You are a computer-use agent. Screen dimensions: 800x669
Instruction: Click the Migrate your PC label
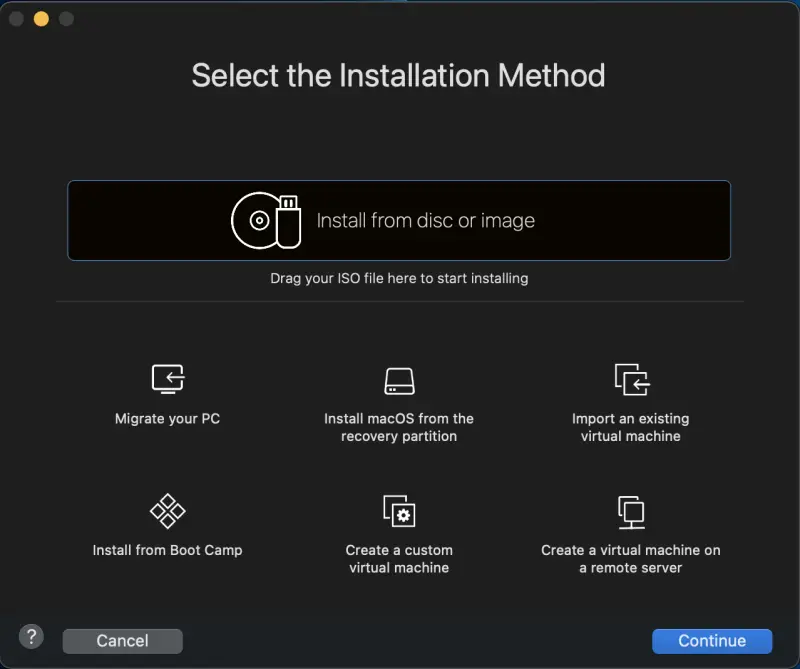(167, 418)
